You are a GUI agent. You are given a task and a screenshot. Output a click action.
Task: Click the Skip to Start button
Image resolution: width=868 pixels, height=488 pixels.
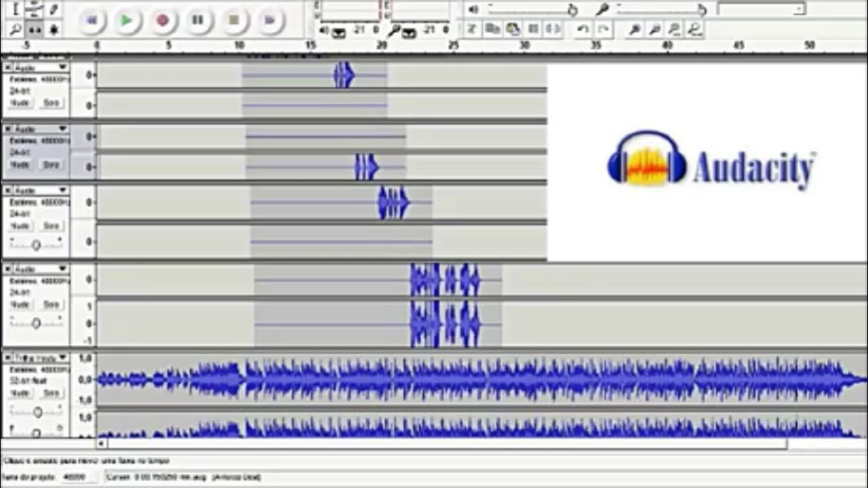[x=92, y=20]
